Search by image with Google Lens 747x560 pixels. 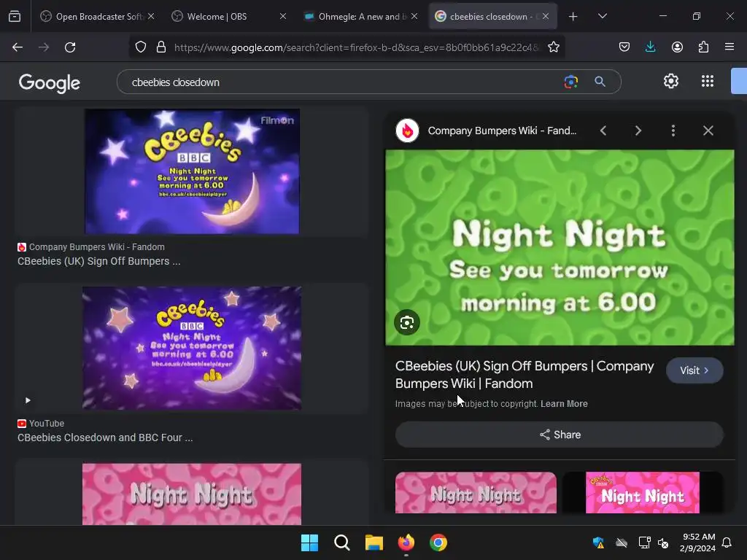(570, 82)
